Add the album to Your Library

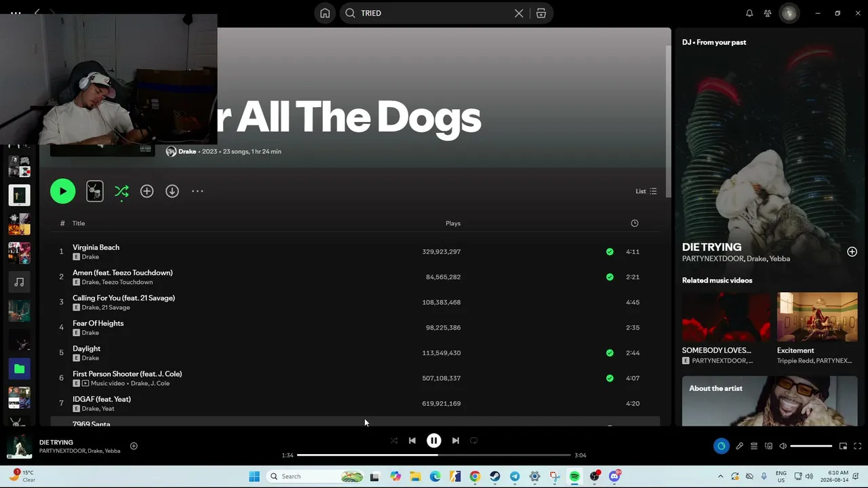click(146, 191)
